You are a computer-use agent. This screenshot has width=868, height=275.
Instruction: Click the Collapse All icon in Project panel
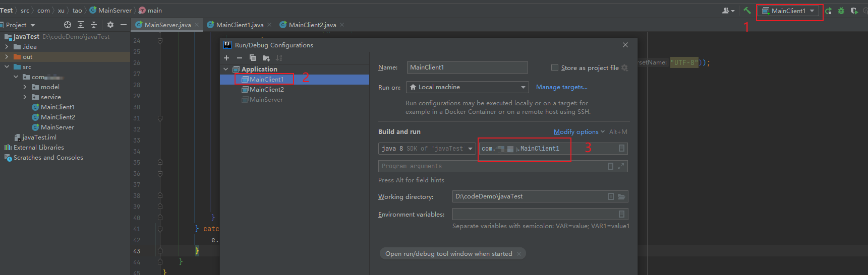click(94, 25)
